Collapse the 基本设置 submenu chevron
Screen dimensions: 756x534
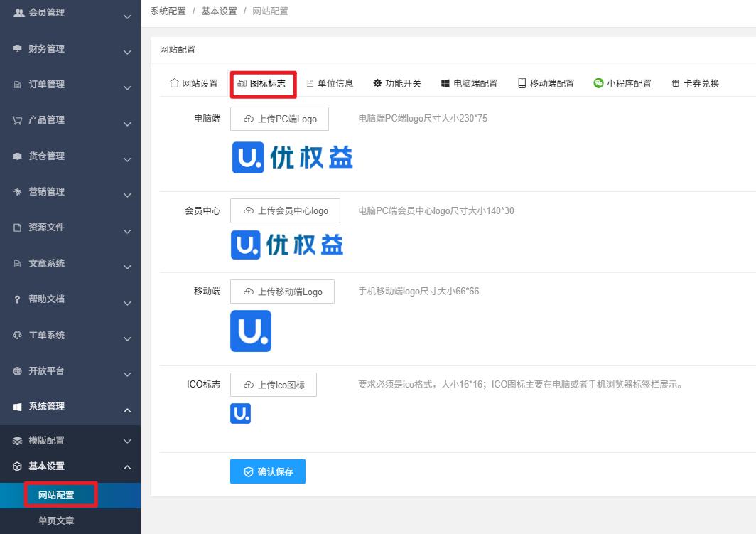tap(127, 466)
